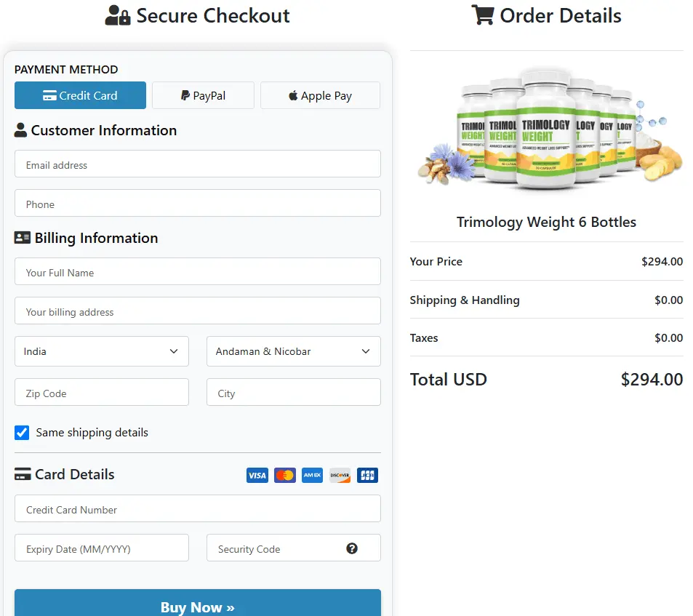Click the Mastercard icon

[284, 475]
